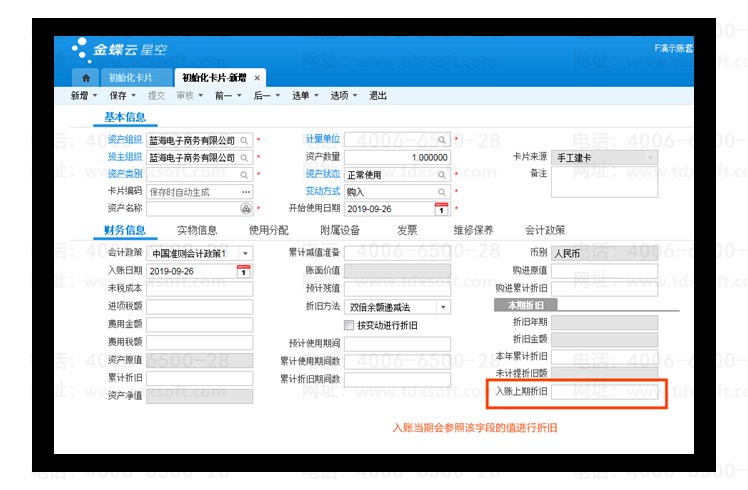Expand the 会计政策 dropdown
The height and width of the screenshot is (490, 748).
coord(245,253)
